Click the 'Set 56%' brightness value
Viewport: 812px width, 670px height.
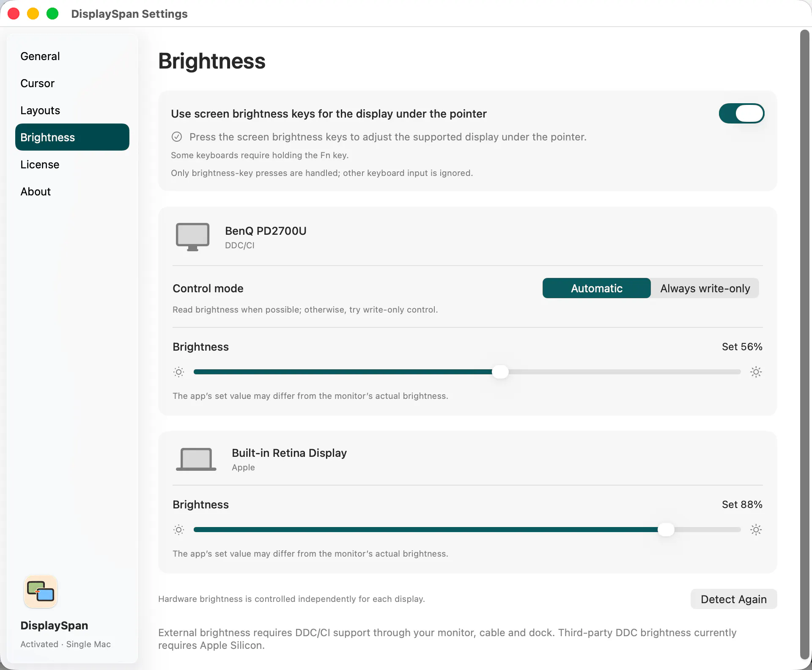[742, 347]
